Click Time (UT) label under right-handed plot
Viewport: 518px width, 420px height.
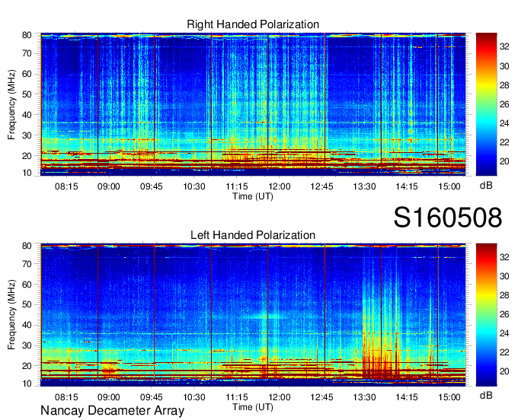253,196
